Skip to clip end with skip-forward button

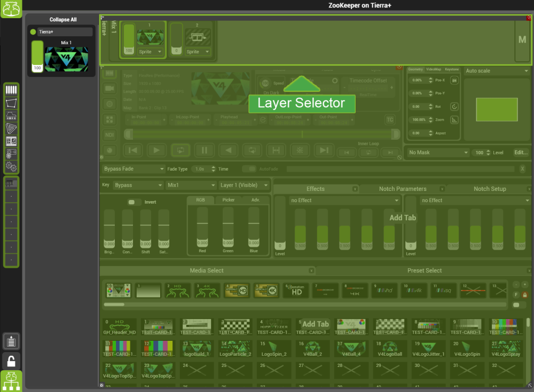coord(324,150)
